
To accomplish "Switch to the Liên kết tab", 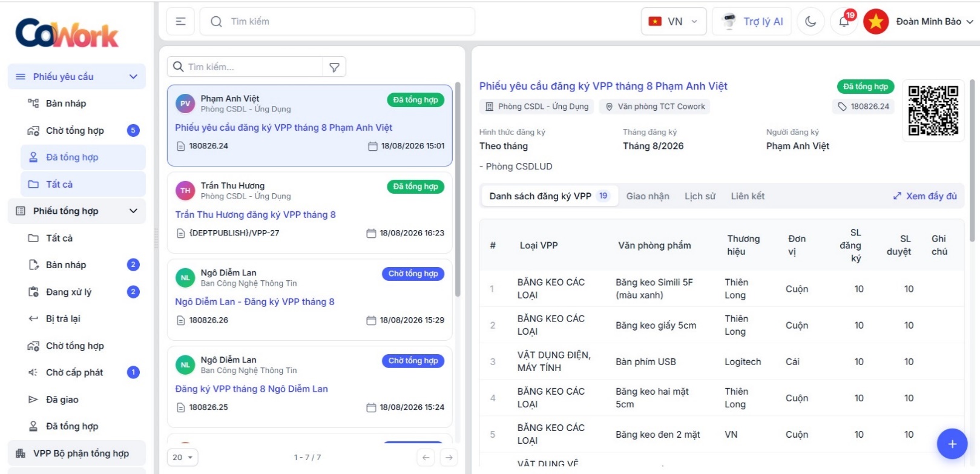I will pyautogui.click(x=748, y=196).
